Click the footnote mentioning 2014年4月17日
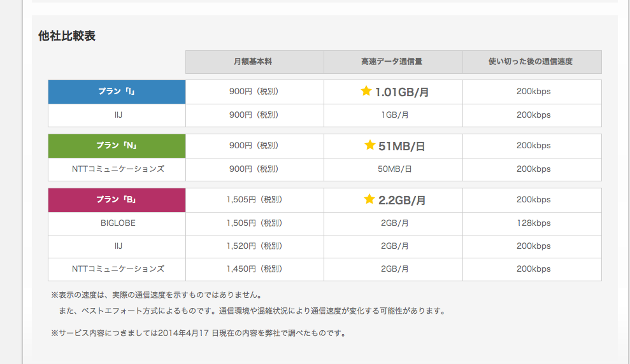 [x=198, y=332]
